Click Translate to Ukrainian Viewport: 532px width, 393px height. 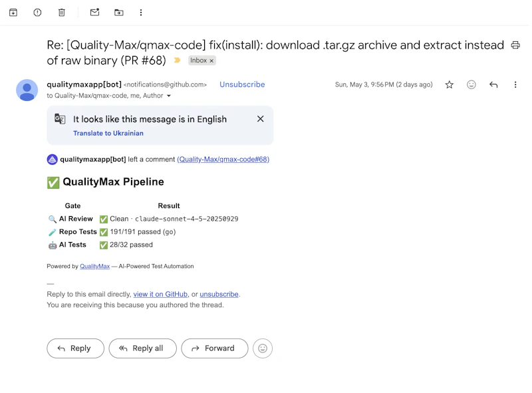click(x=108, y=133)
